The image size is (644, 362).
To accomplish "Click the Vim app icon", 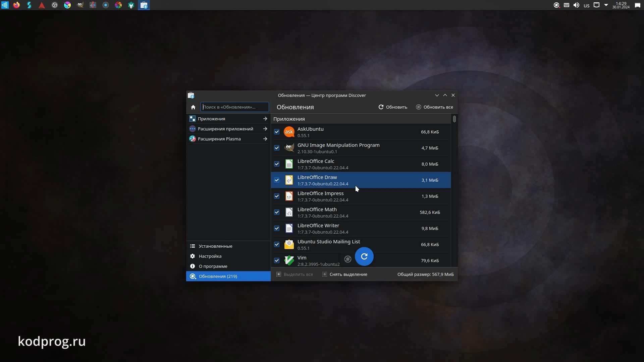I will click(x=289, y=260).
